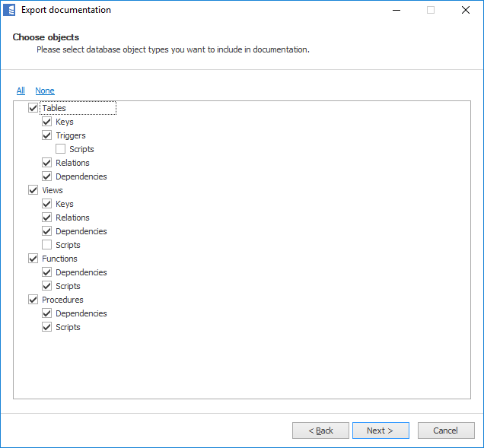Uncheck the Functions checkbox
The width and height of the screenshot is (484, 448).
[x=33, y=259]
